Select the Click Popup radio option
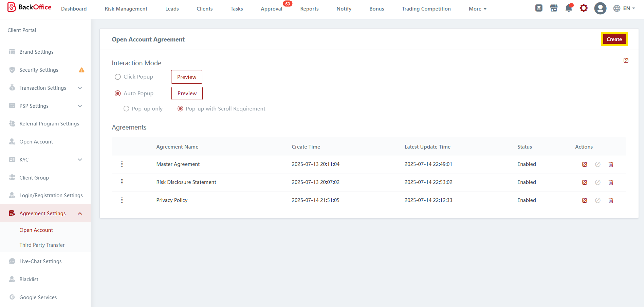 (118, 77)
